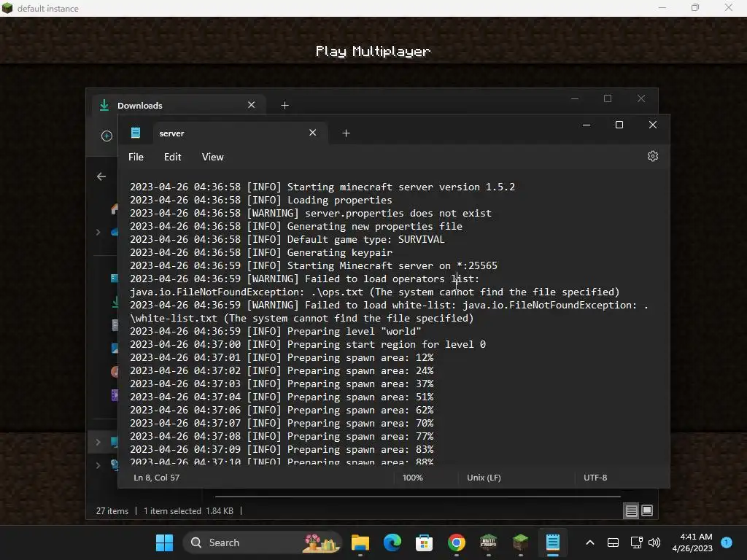Viewport: 747px width, 560px height.
Task: Click the Explorer horizontal scrollbar
Action: pos(418,496)
